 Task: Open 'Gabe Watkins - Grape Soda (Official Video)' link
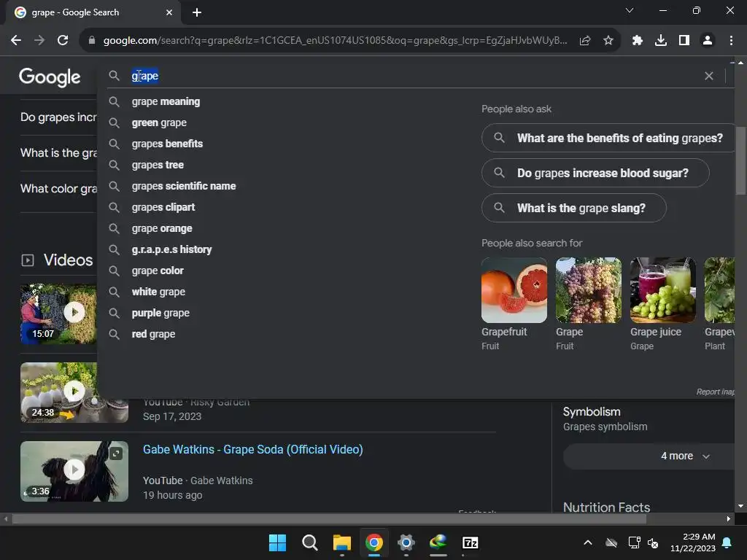[x=253, y=449]
